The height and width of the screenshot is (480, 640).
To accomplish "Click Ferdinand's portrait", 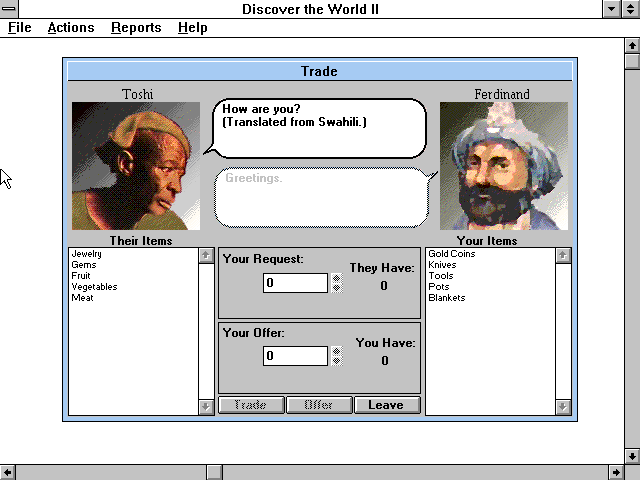I will point(504,166).
